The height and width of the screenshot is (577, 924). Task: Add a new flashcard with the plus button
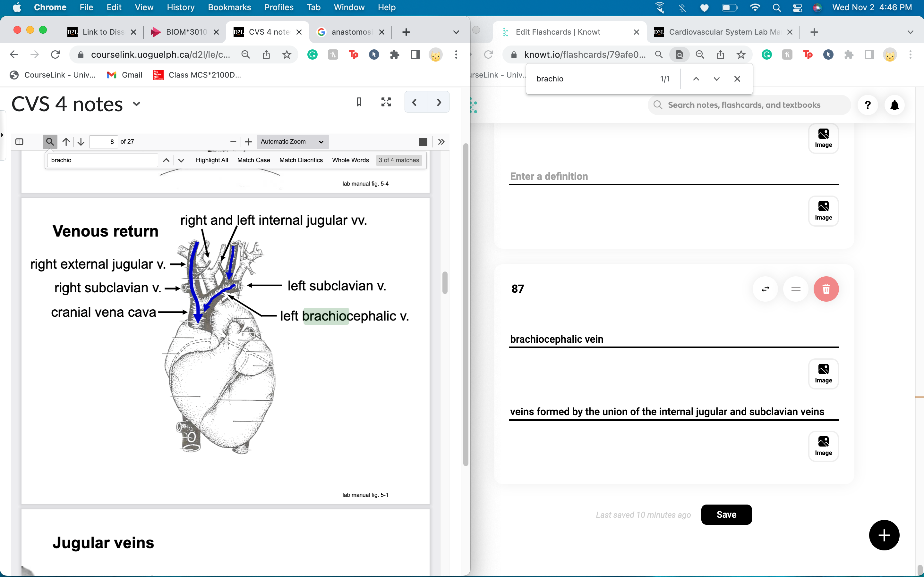(884, 535)
